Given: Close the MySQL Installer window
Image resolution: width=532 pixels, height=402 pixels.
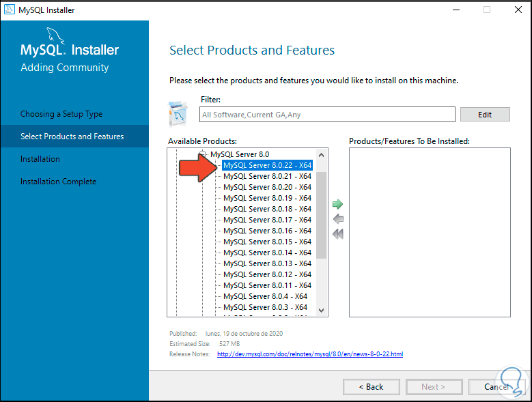Looking at the screenshot, I should 518,10.
